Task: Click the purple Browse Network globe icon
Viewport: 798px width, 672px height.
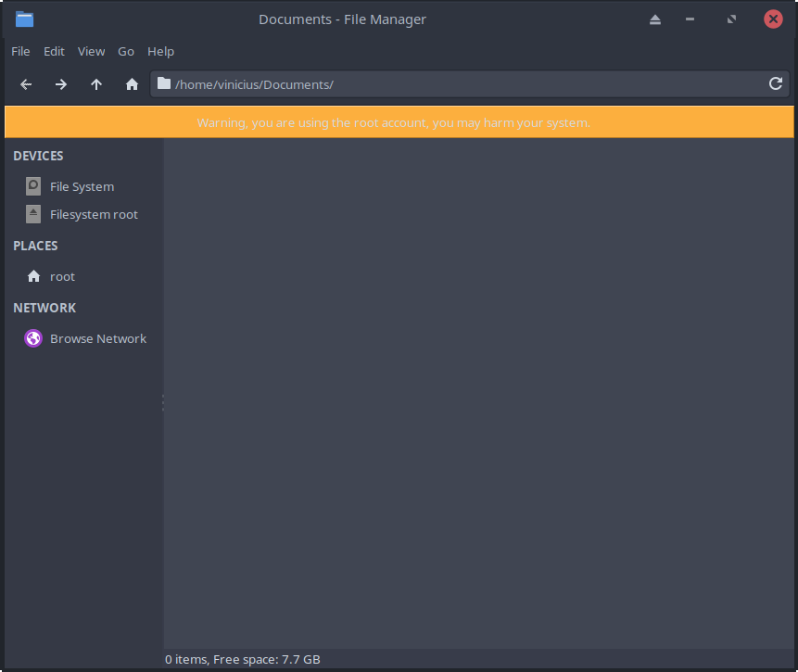Action: [x=33, y=338]
